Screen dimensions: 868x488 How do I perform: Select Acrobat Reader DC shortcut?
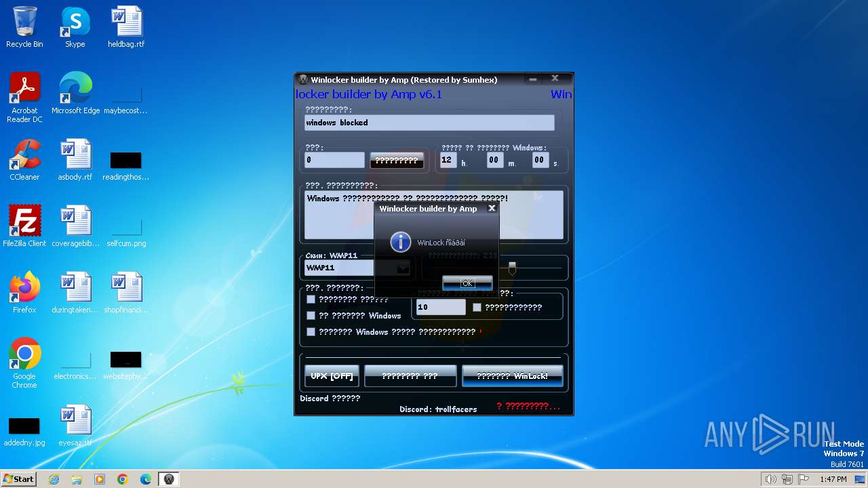pyautogui.click(x=24, y=98)
